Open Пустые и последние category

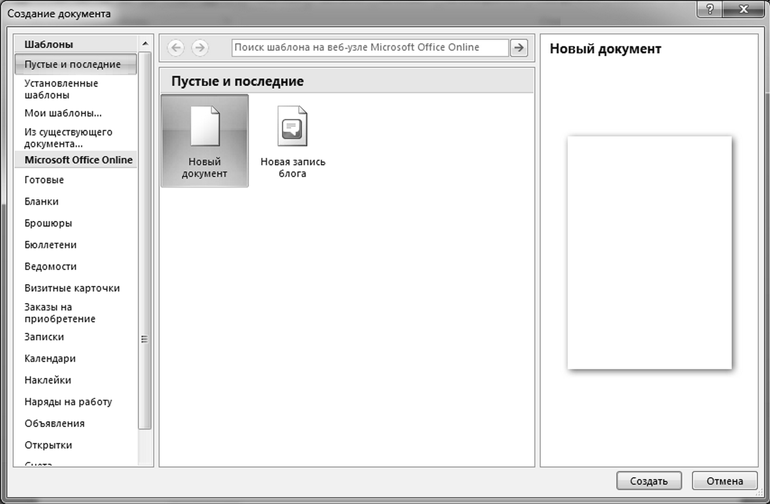click(x=72, y=65)
